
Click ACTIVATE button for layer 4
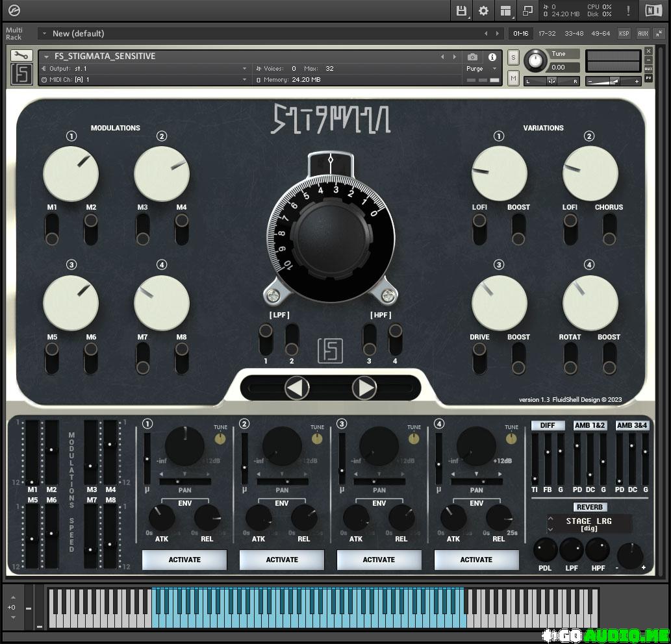pyautogui.click(x=476, y=560)
